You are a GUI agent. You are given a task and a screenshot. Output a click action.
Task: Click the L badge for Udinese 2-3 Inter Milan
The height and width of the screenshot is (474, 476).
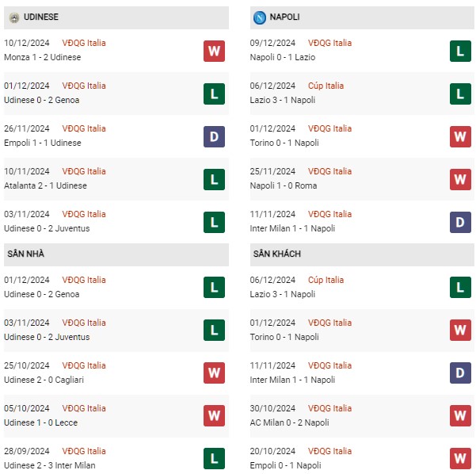214,458
